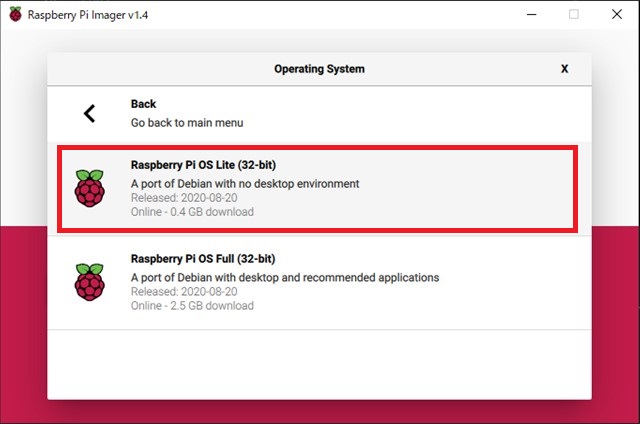
Task: Click the Operating System dialog header
Action: 319,69
